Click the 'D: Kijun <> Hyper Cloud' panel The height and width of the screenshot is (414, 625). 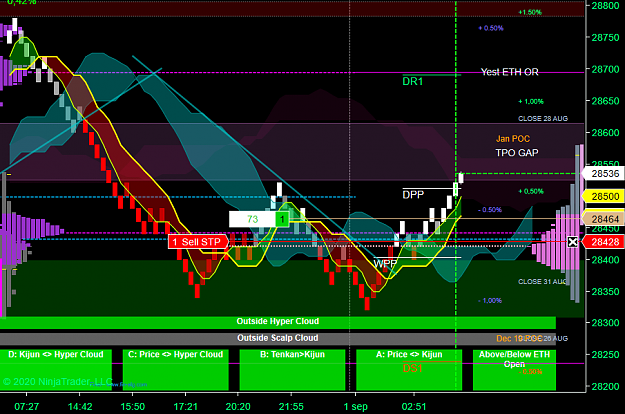[56, 370]
